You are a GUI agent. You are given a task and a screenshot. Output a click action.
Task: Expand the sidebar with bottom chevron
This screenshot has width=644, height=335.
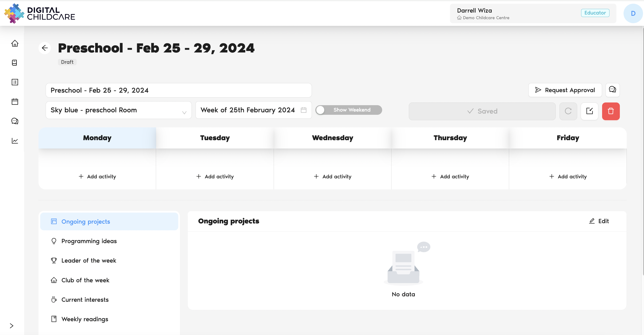click(x=12, y=325)
